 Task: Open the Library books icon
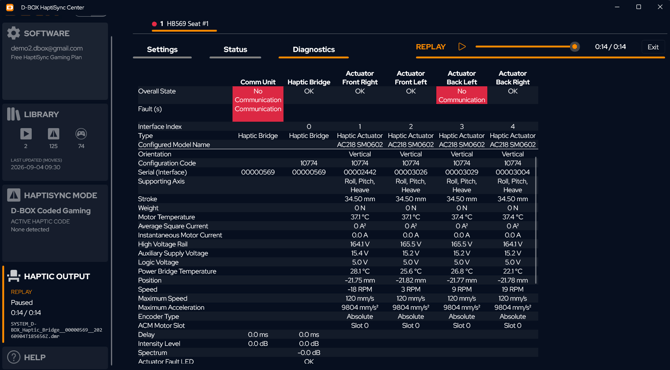click(x=13, y=114)
